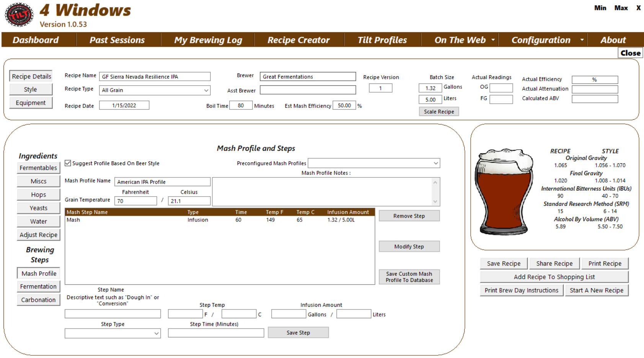644x358 pixels.
Task: Open Fermentables ingredients
Action: pos(38,168)
